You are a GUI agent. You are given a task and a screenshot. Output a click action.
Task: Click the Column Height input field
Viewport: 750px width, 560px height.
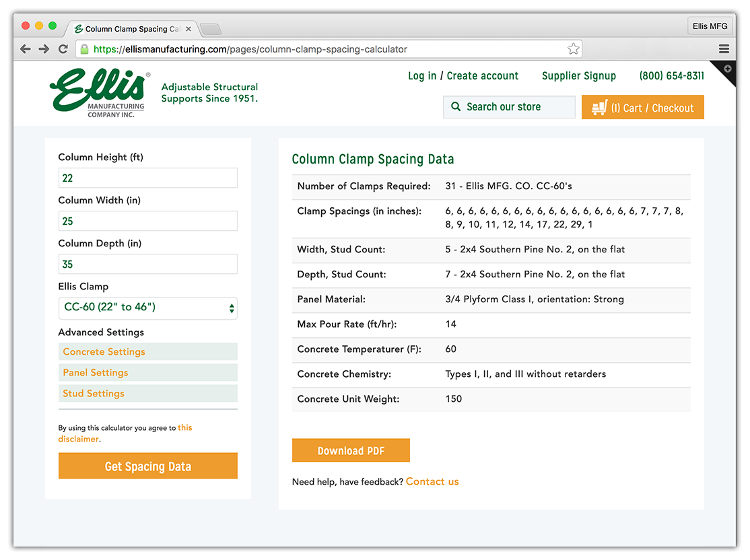tap(147, 178)
